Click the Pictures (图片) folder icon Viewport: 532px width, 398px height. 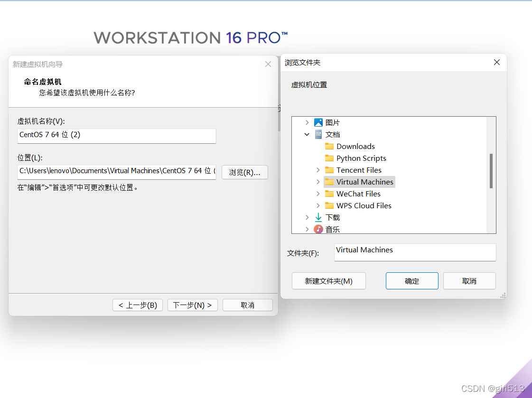click(318, 122)
